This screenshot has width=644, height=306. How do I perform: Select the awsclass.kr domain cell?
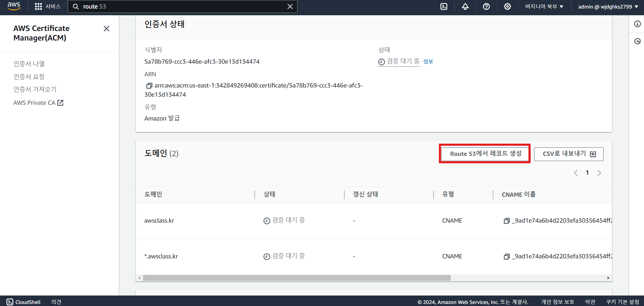point(159,221)
